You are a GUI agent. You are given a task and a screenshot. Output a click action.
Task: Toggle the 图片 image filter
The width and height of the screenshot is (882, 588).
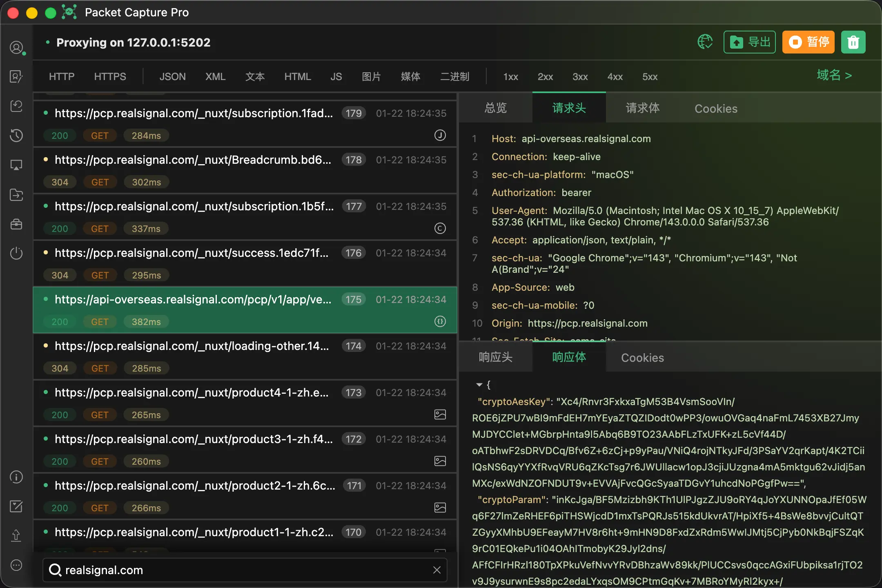click(x=371, y=76)
